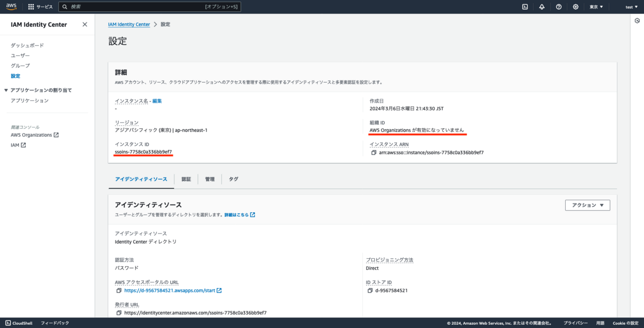
Task: Copy the ID ストア ID value
Action: [370, 290]
